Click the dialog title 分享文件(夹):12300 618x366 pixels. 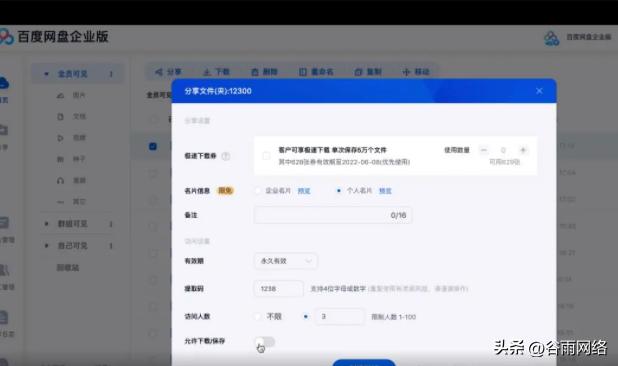coord(218,91)
